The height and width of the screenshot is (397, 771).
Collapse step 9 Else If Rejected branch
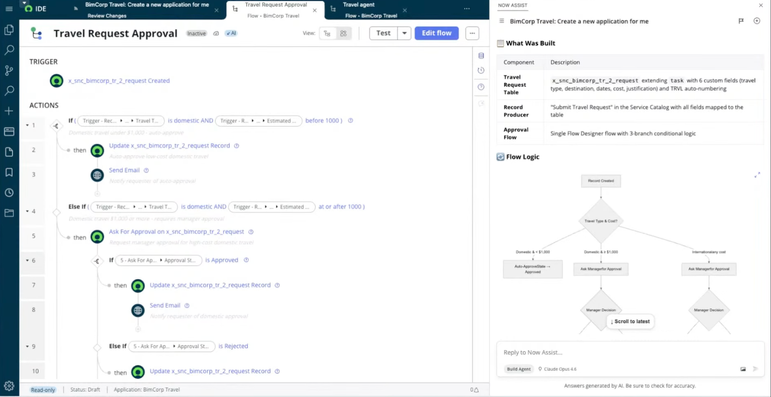[28, 346]
